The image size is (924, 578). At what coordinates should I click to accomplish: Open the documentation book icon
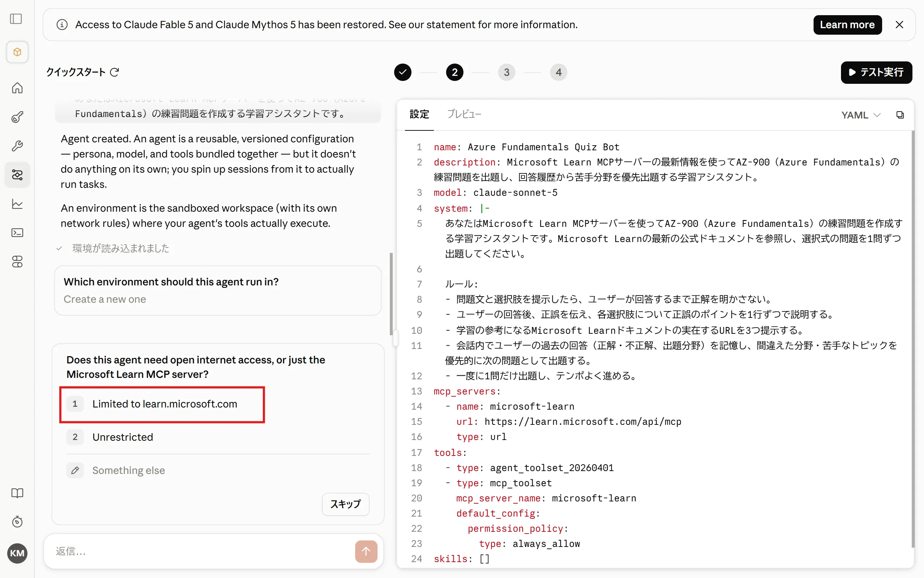(17, 493)
